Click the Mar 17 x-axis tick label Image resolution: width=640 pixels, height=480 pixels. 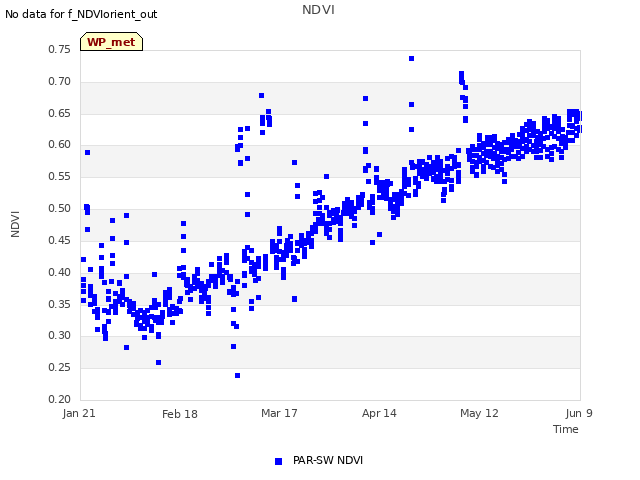coord(279,413)
